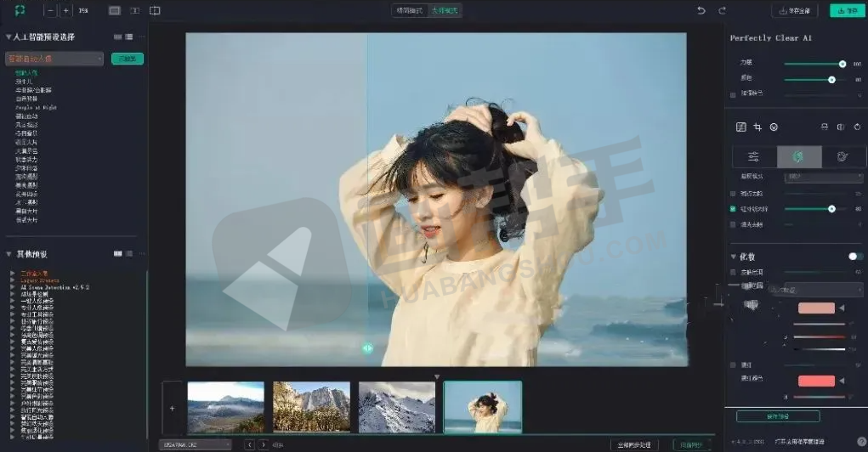Switch to 精简模式 mode
The width and height of the screenshot is (868, 452).
[410, 10]
